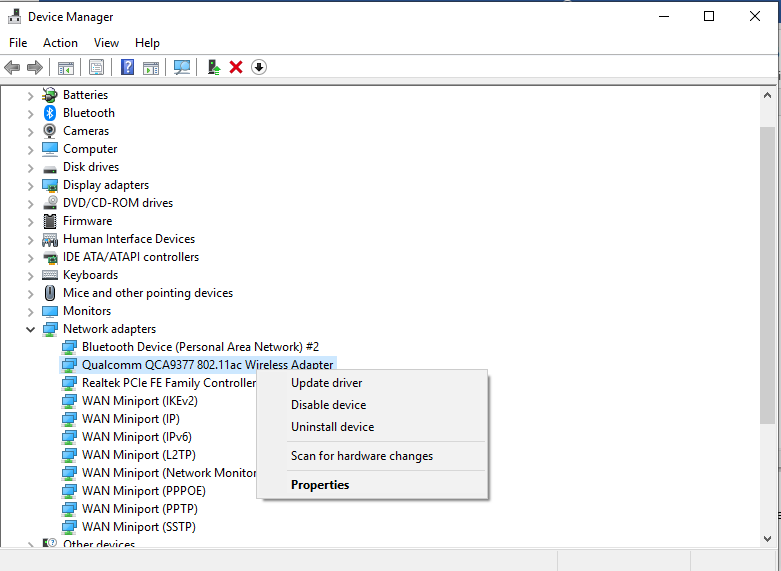Expand the Bluetooth node
The width and height of the screenshot is (781, 571).
tap(30, 114)
